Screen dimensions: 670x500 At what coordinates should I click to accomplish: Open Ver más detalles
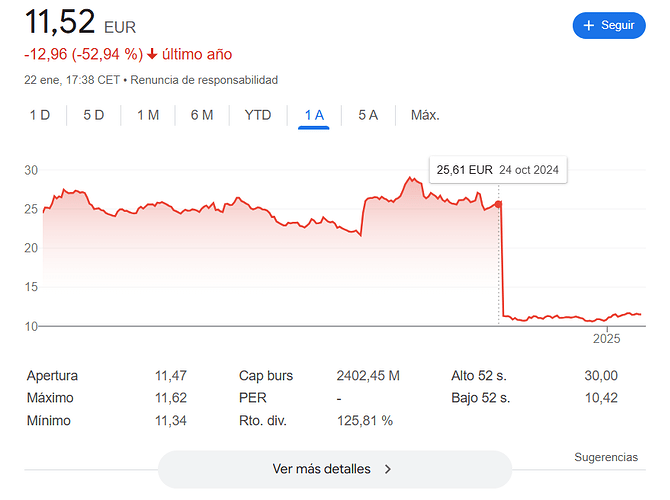335,469
